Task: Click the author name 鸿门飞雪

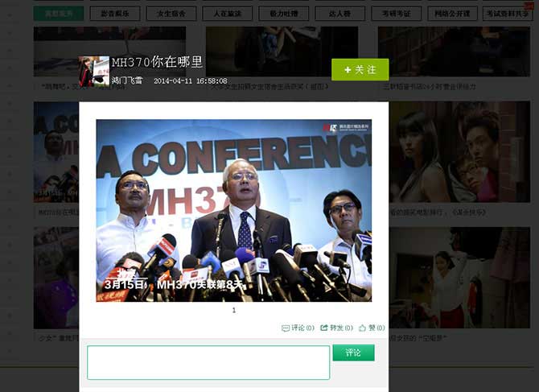Action: (126, 80)
